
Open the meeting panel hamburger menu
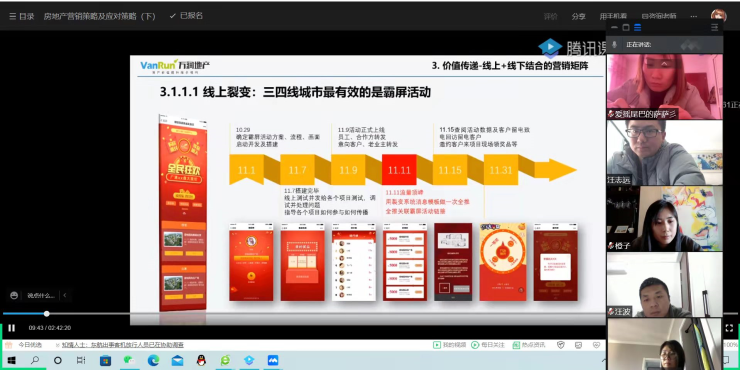click(x=715, y=27)
